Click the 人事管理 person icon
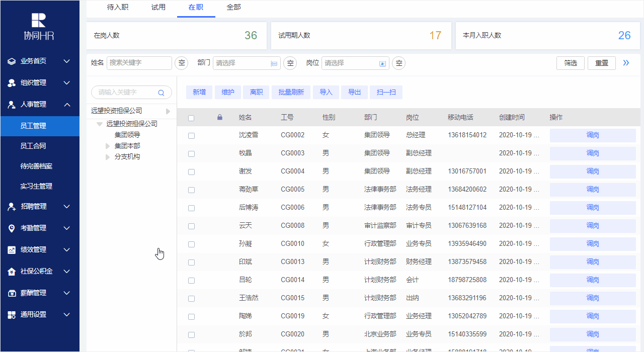Screen dimensions: 644x352 tap(12, 105)
